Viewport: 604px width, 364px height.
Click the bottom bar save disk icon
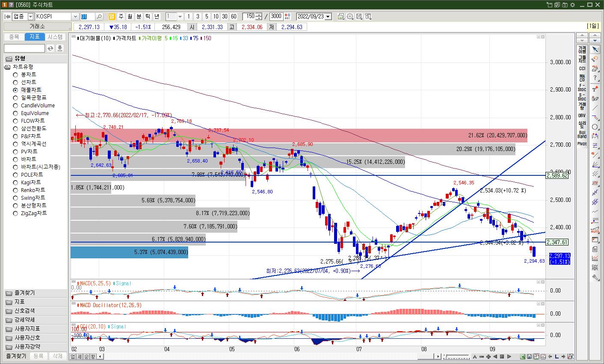click(x=529, y=357)
